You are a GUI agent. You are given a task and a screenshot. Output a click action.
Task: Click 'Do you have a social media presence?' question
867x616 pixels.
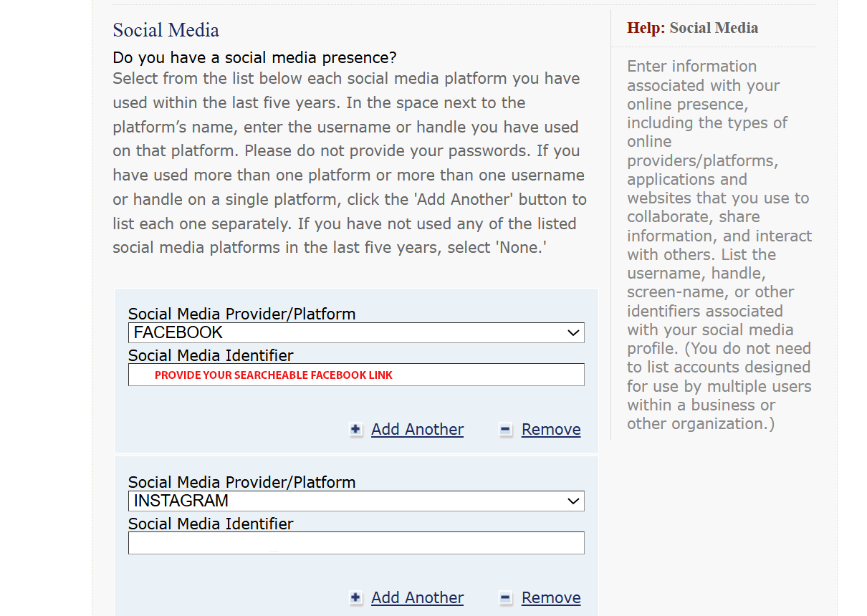254,57
